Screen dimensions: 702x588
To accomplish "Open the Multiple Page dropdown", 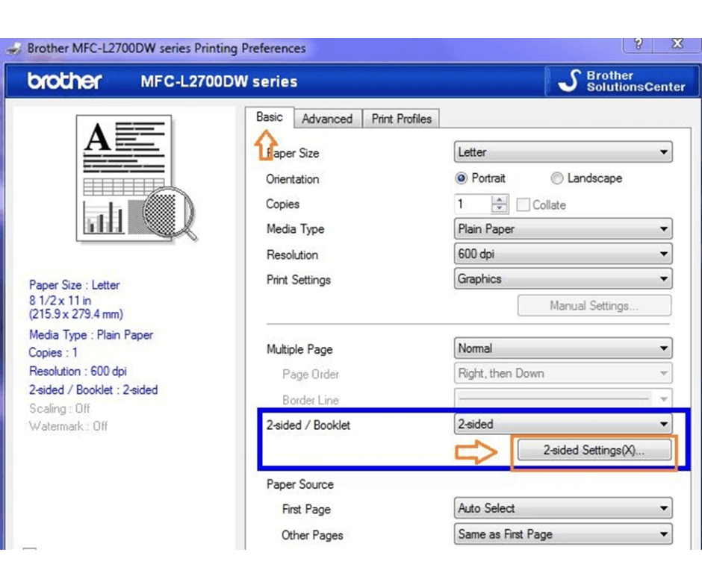I will (x=563, y=348).
